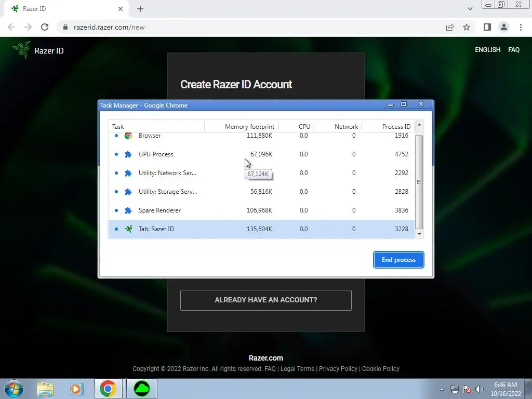The width and height of the screenshot is (532, 399).
Task: Click the Task Manager scrollbar down arrow
Action: [419, 234]
